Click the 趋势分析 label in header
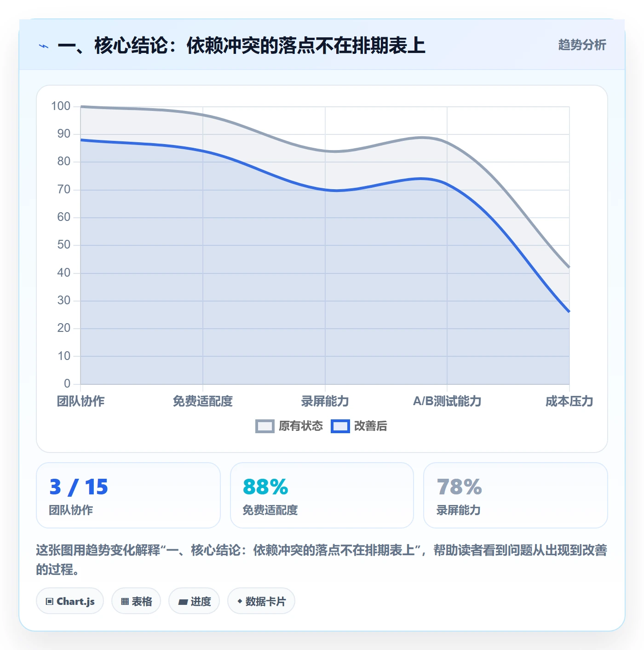The width and height of the screenshot is (644, 650). tap(582, 45)
